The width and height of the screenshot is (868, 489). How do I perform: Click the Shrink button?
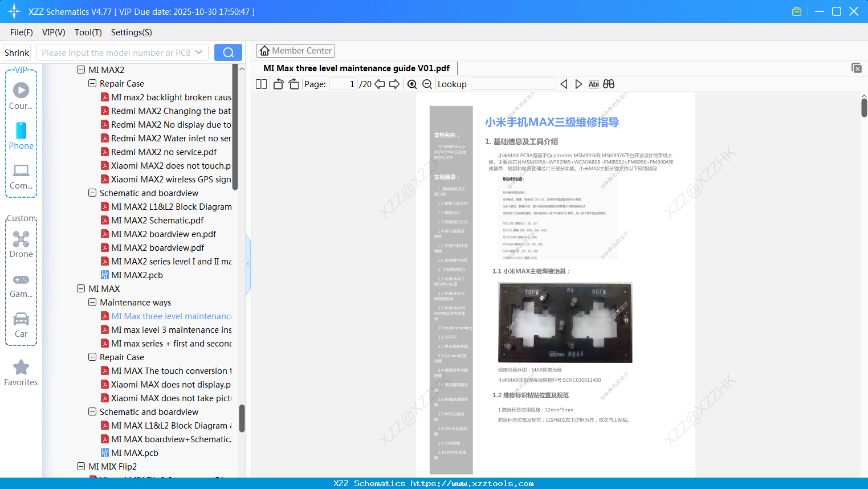tap(17, 52)
